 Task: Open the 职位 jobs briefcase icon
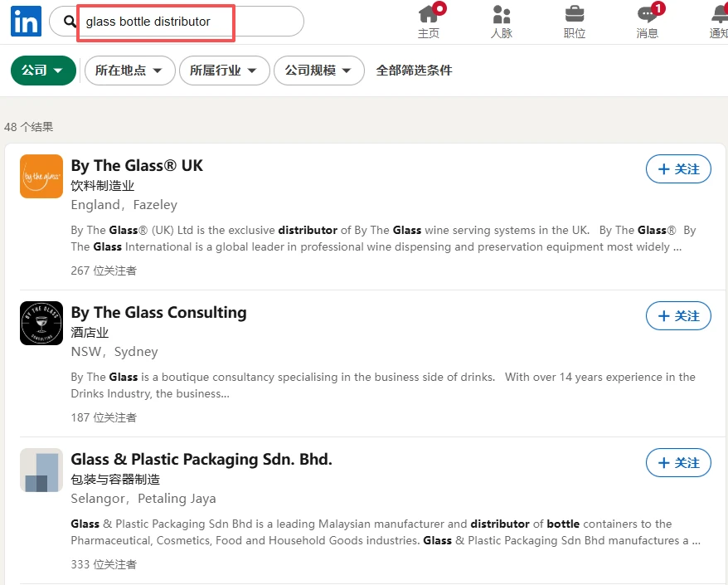575,21
